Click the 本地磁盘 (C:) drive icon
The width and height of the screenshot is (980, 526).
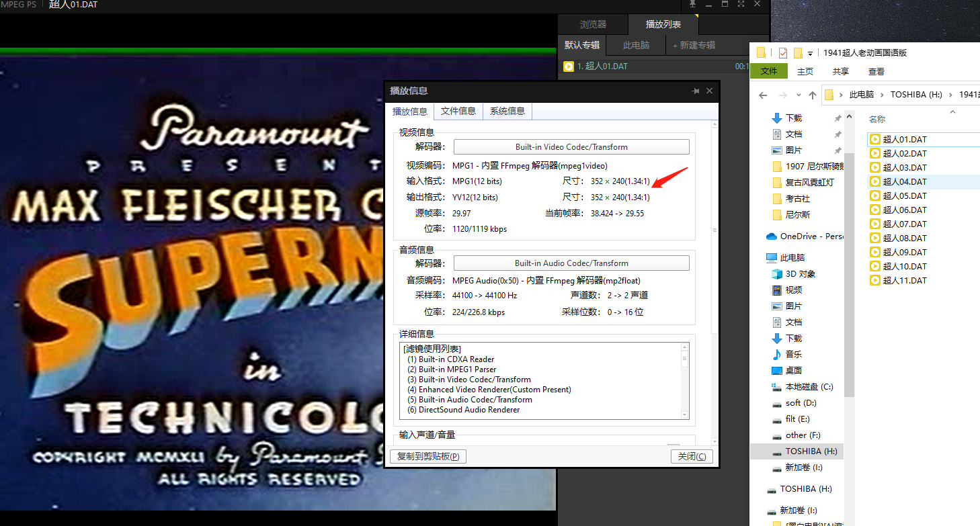[776, 386]
